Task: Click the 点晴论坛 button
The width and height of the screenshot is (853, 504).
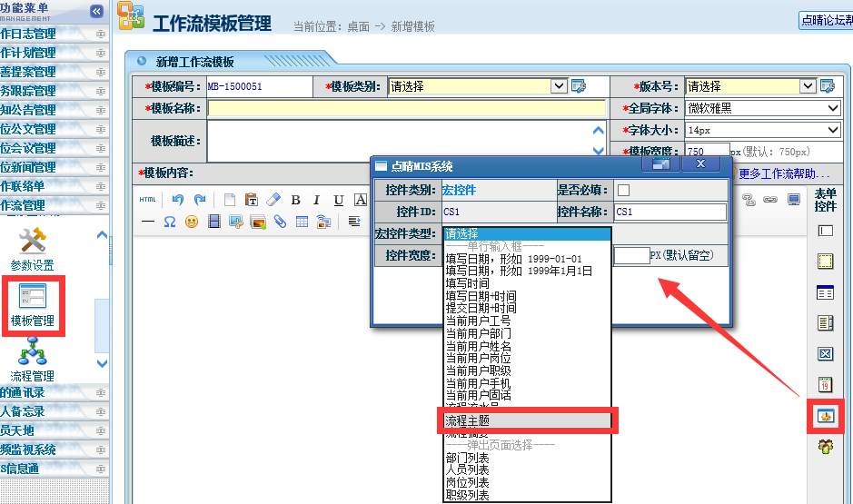Action: 825,20
